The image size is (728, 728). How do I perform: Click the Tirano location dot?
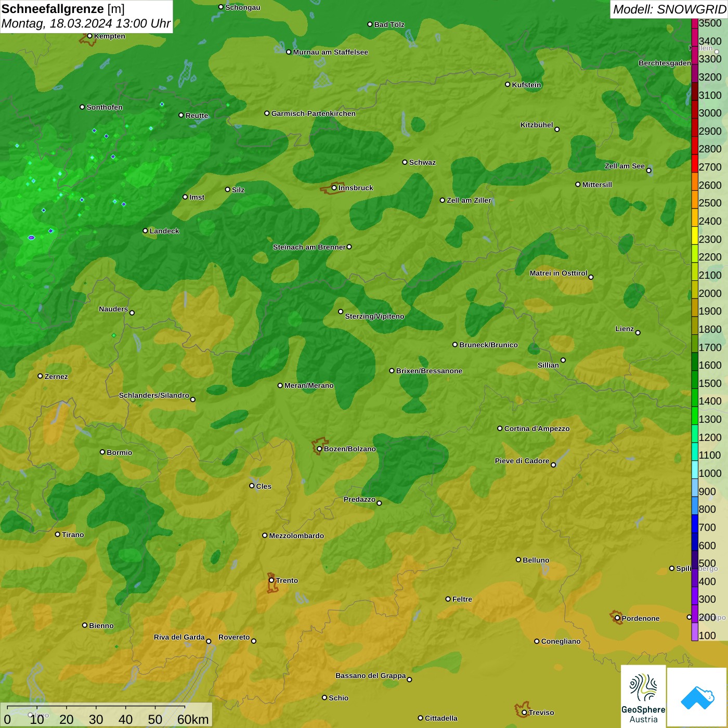[x=58, y=534]
